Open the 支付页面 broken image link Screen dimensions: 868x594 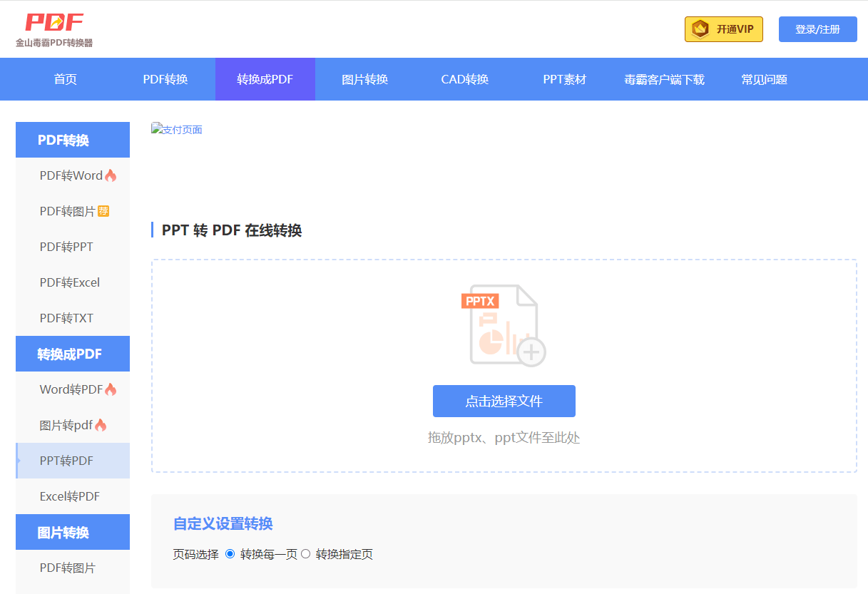176,129
